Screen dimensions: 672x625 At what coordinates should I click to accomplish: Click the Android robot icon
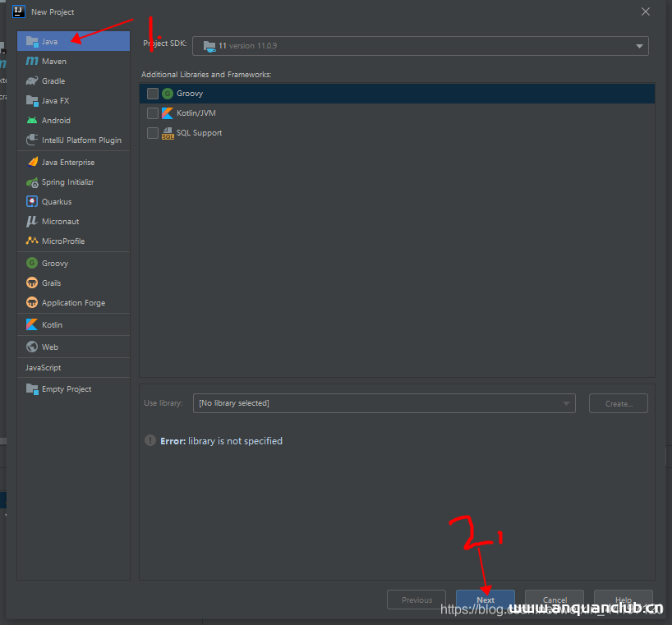click(x=32, y=121)
